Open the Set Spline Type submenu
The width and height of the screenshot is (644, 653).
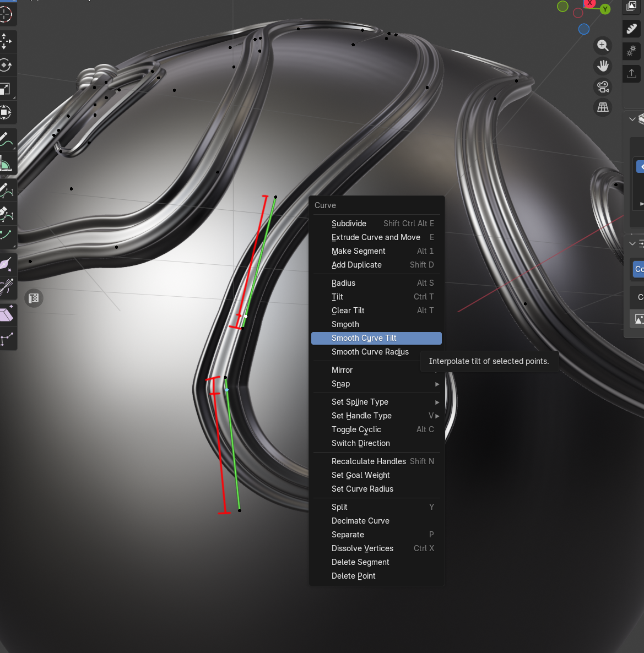pos(377,402)
